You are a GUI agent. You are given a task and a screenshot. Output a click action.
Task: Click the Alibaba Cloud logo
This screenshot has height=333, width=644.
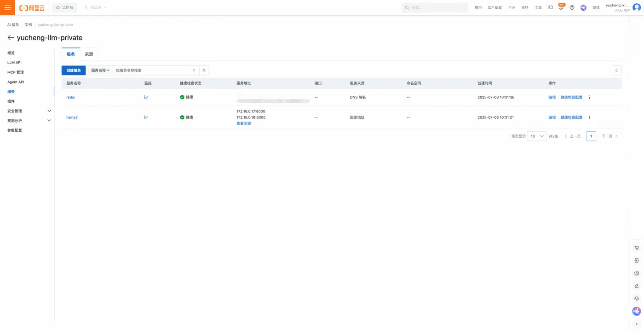tap(32, 8)
